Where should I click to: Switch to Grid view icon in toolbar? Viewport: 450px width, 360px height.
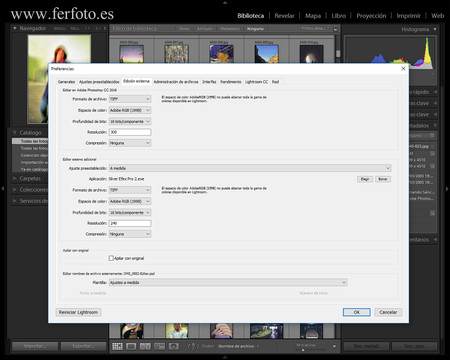[x=117, y=346]
